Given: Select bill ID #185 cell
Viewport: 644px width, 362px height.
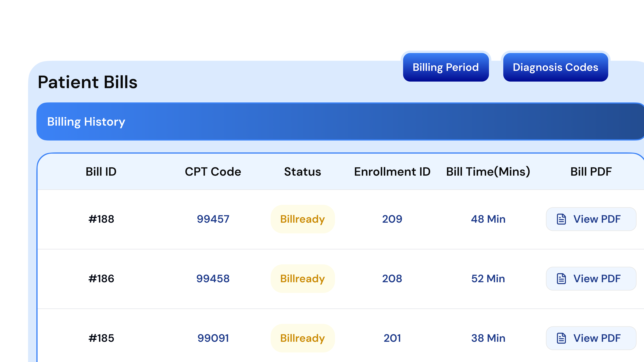Looking at the screenshot, I should point(101,338).
